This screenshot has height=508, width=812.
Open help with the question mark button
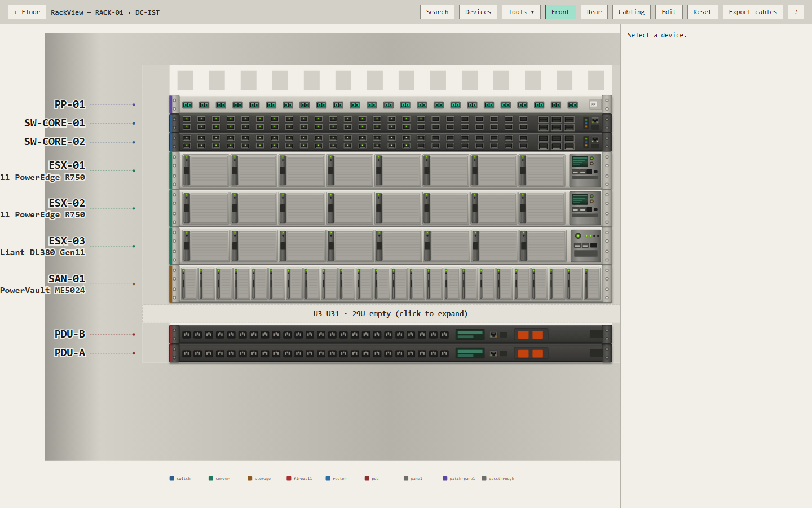[796, 12]
